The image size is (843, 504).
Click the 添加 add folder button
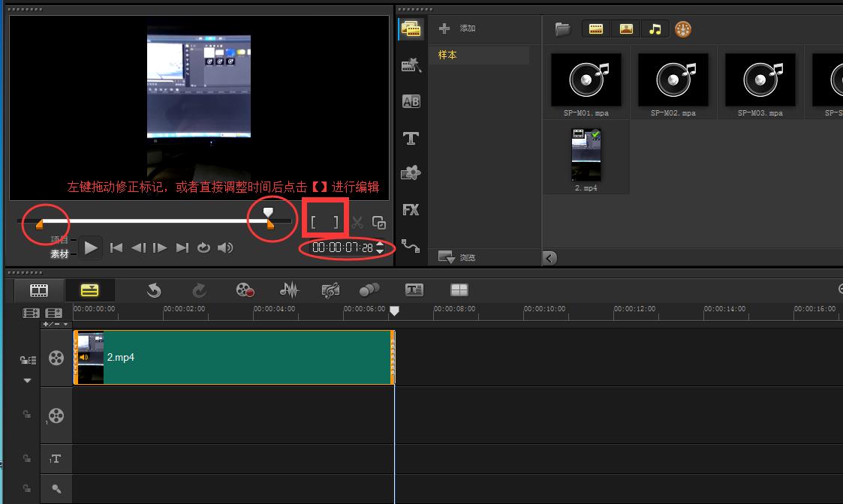[x=457, y=28]
